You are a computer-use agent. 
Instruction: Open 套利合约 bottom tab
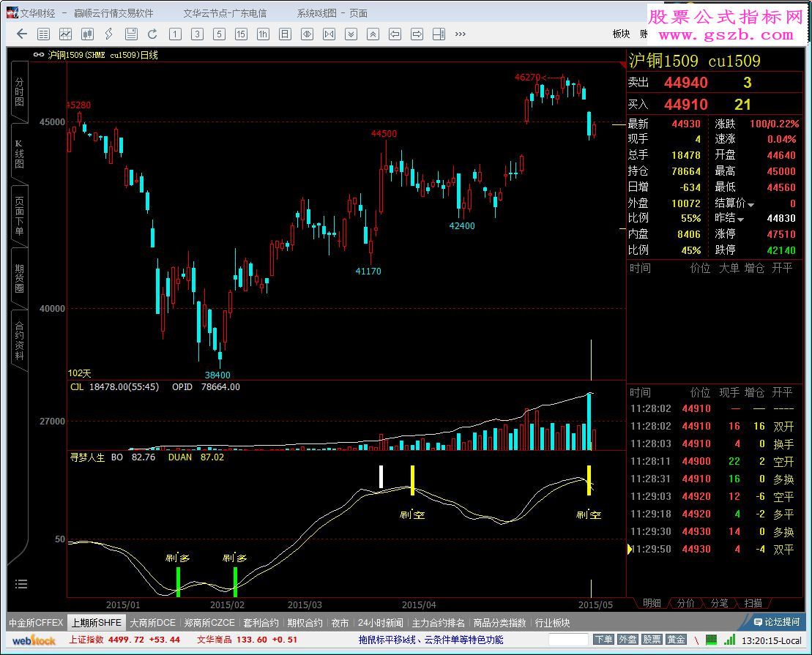pos(261,622)
